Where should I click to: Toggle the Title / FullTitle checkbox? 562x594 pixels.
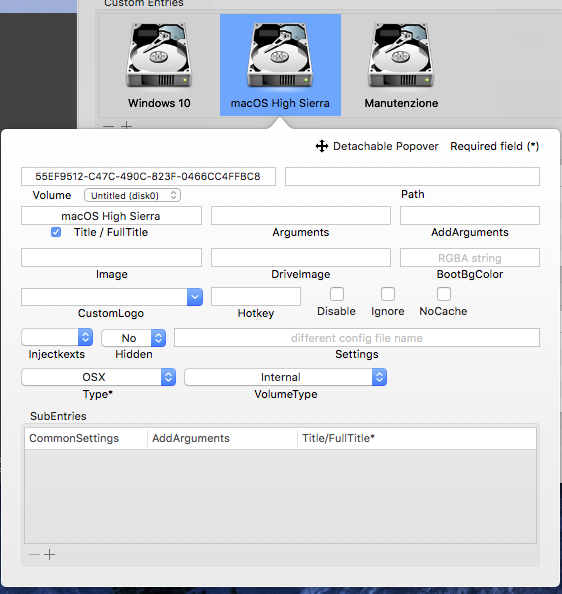pyautogui.click(x=56, y=232)
